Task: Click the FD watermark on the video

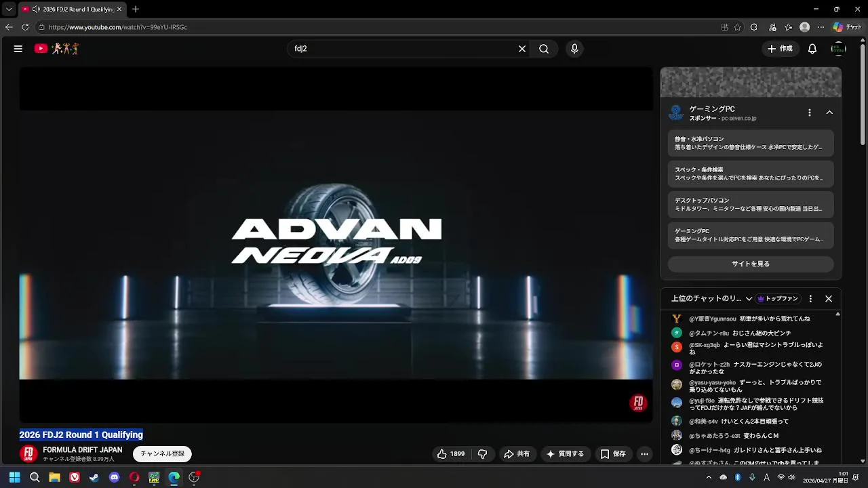Action: point(638,403)
